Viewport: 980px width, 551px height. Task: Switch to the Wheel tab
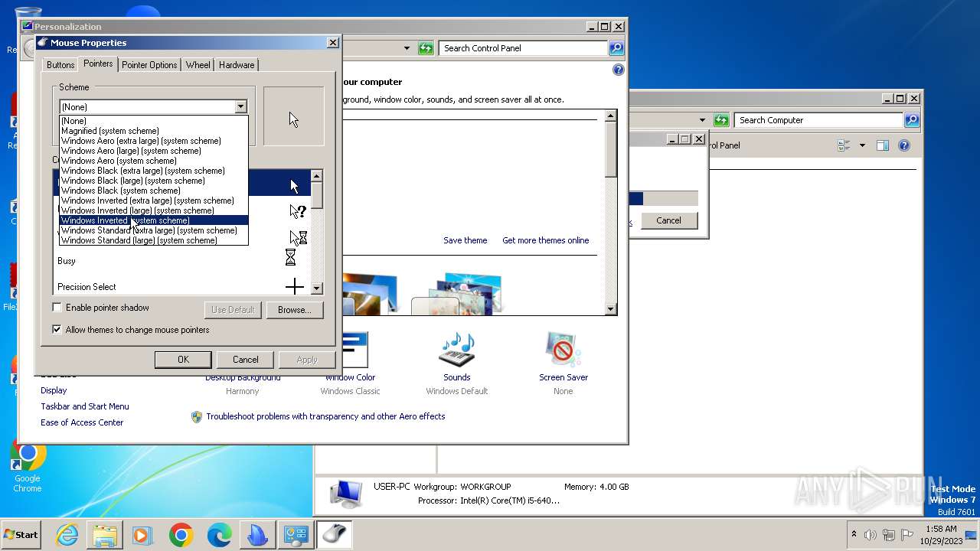198,65
